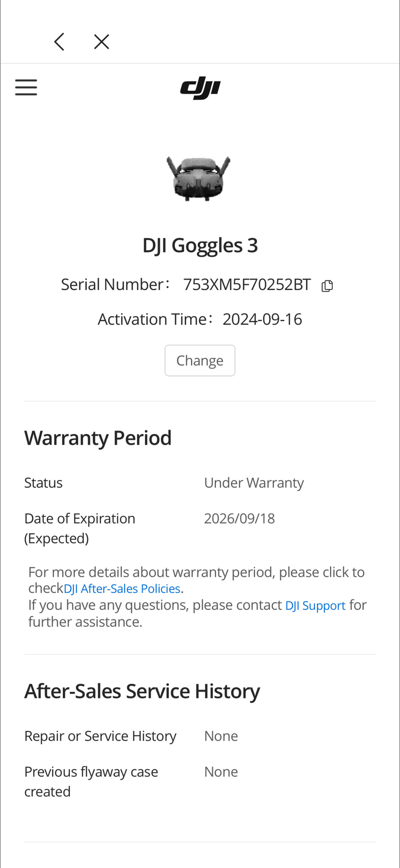
Task: Open the DJI After-Sales Policies link
Action: click(x=122, y=589)
